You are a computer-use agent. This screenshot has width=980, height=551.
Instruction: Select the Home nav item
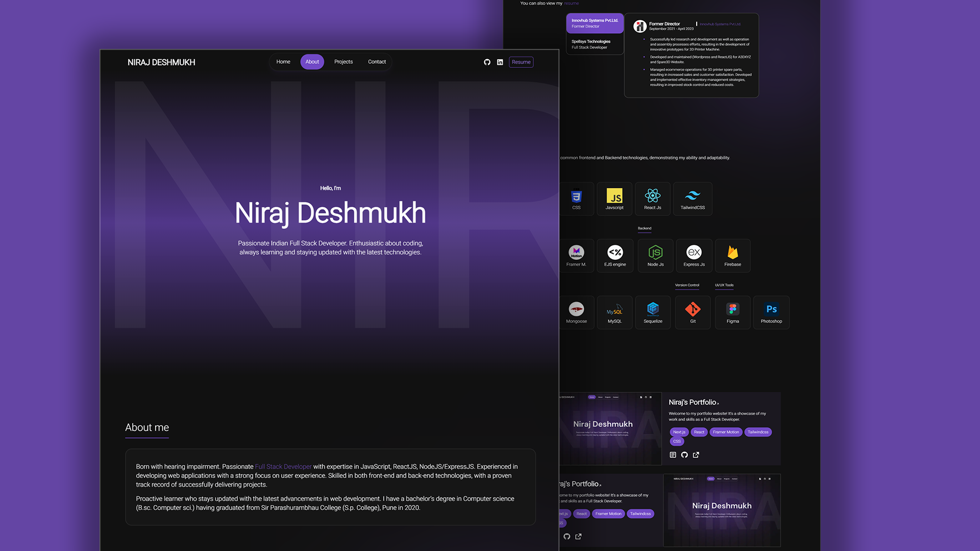(283, 62)
